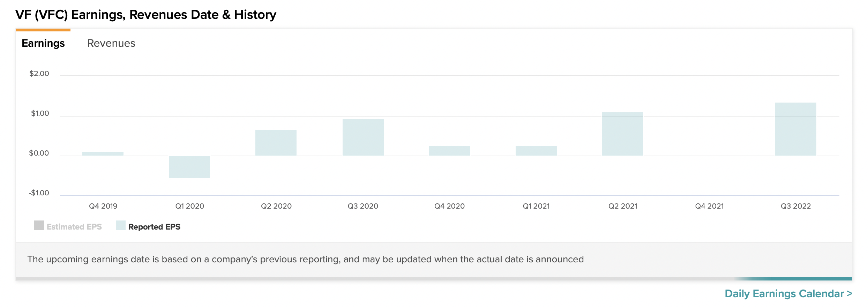Select the Q4 2019 EPS bar
The height and width of the screenshot is (307, 868).
point(103,154)
